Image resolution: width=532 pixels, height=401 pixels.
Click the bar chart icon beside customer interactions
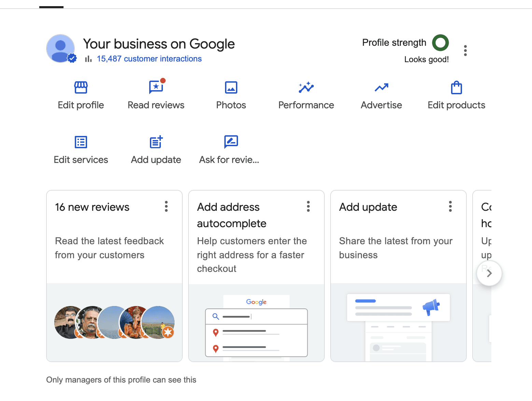click(88, 59)
